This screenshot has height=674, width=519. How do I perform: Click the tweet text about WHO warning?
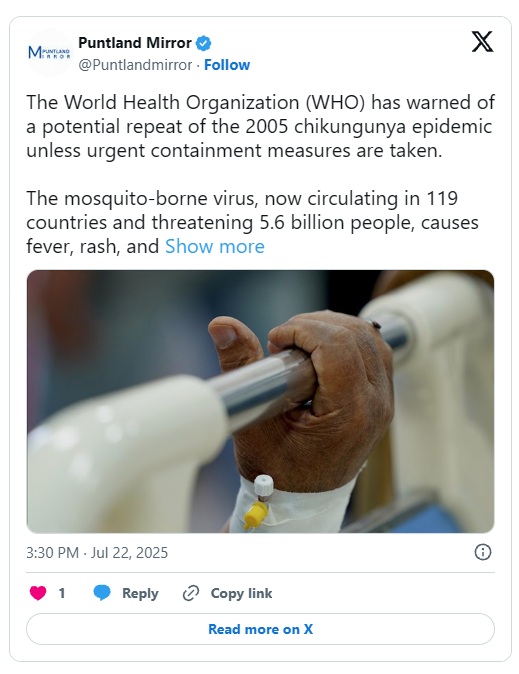[260, 126]
